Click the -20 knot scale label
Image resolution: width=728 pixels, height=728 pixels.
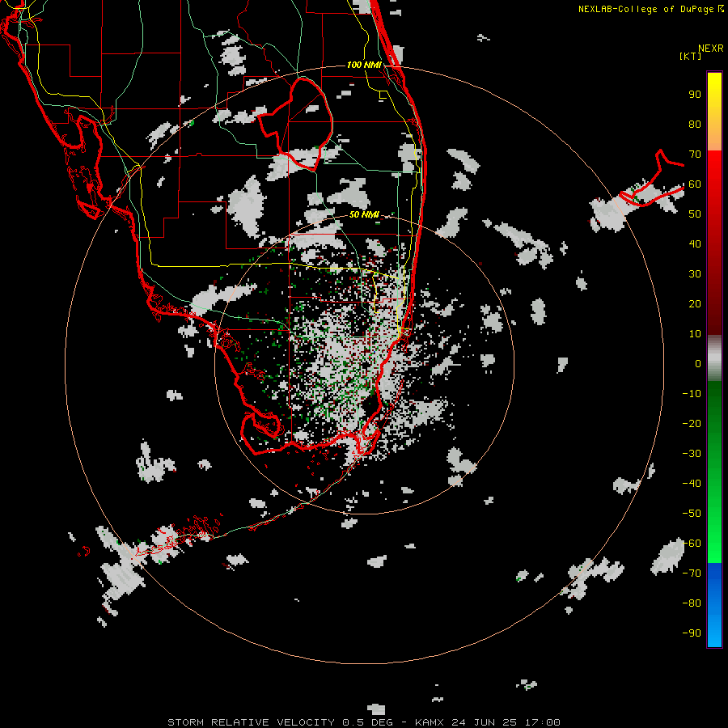[692, 423]
